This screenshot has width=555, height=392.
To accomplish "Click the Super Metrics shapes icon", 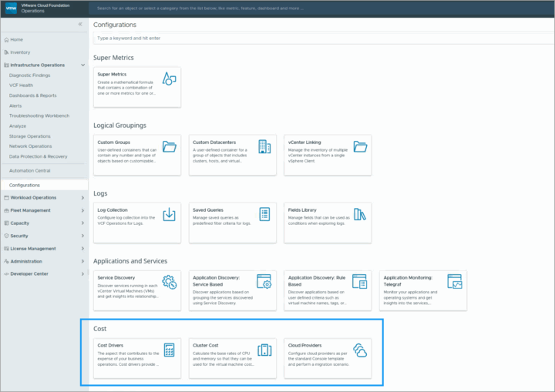I will point(169,79).
